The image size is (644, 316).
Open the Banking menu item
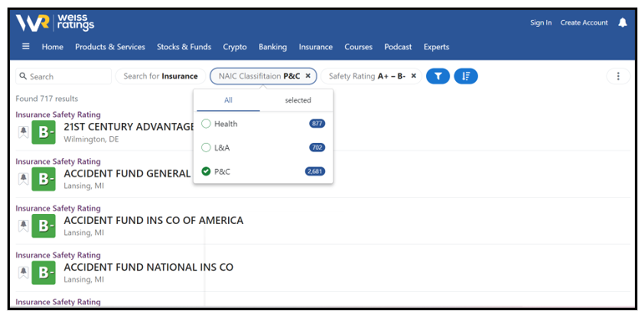(272, 47)
